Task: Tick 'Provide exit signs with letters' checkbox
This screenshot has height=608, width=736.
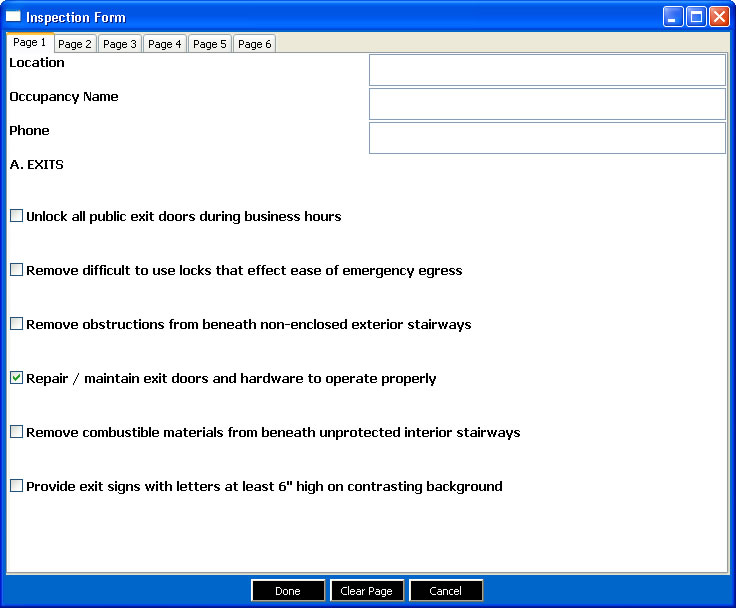Action: 16,486
